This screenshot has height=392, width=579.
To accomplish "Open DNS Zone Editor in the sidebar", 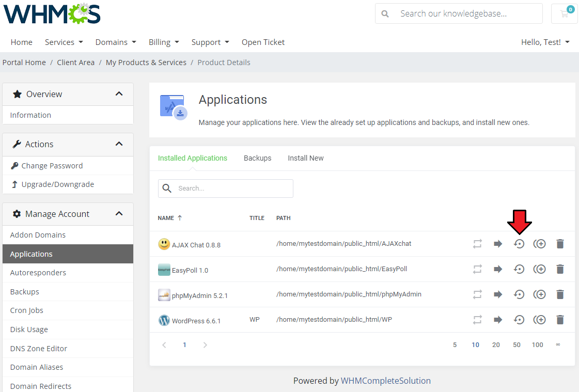I will click(68, 349).
